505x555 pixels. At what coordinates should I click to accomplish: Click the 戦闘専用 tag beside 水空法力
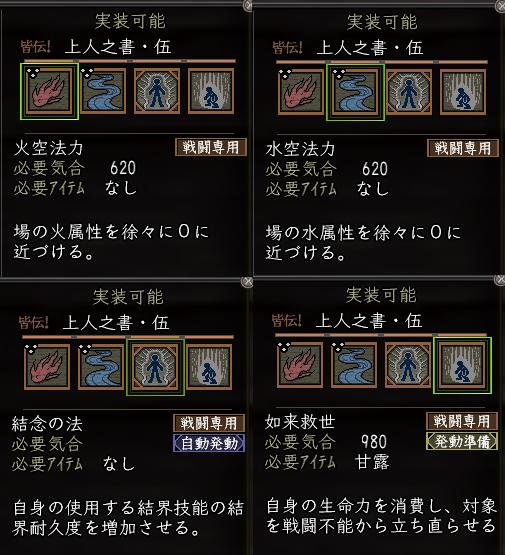(463, 148)
